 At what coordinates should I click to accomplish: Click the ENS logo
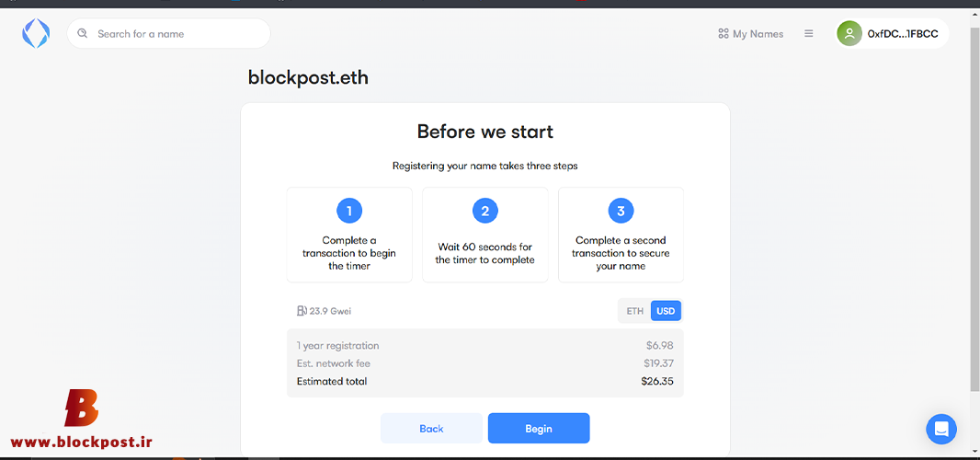pyautogui.click(x=36, y=34)
